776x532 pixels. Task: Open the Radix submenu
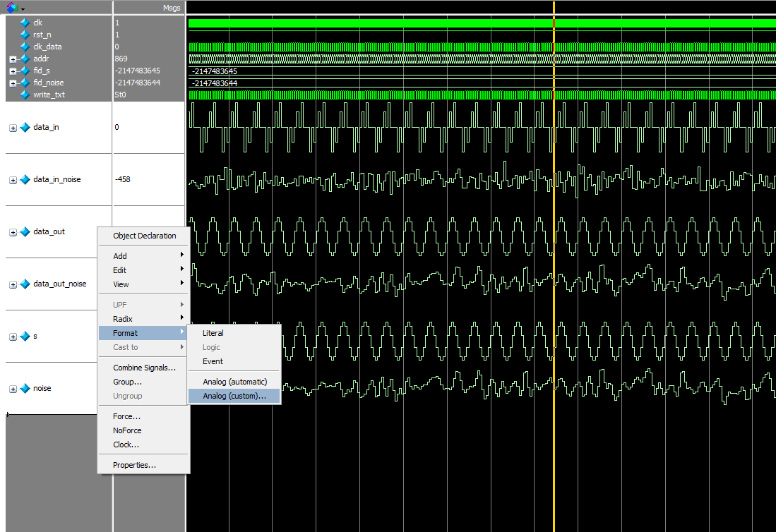(143, 319)
